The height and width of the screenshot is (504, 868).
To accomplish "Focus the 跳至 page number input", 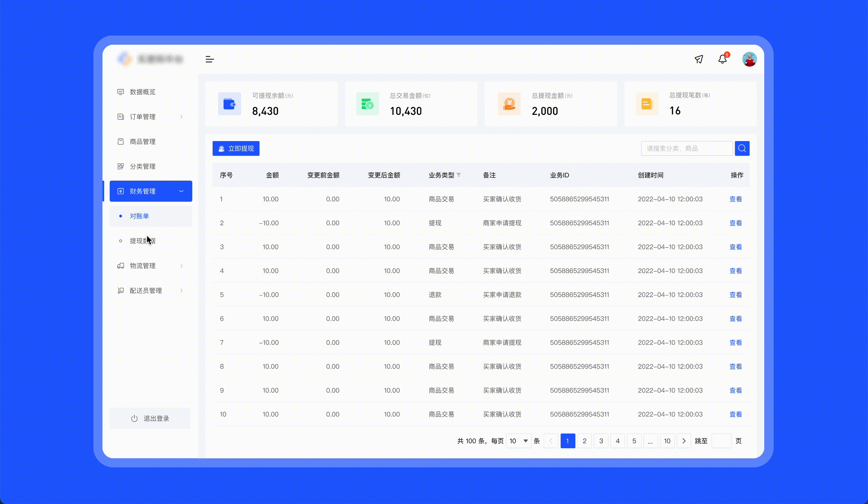I will tap(721, 441).
